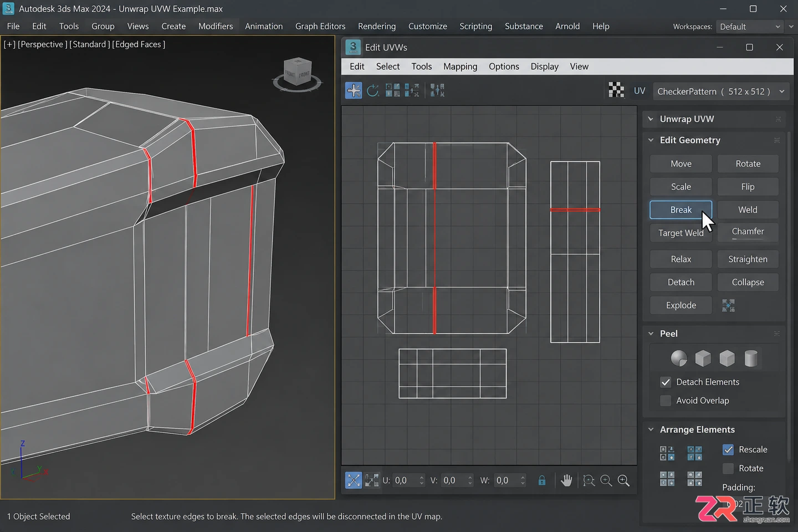
Task: Click the checker pattern display icon
Action: click(x=616, y=90)
